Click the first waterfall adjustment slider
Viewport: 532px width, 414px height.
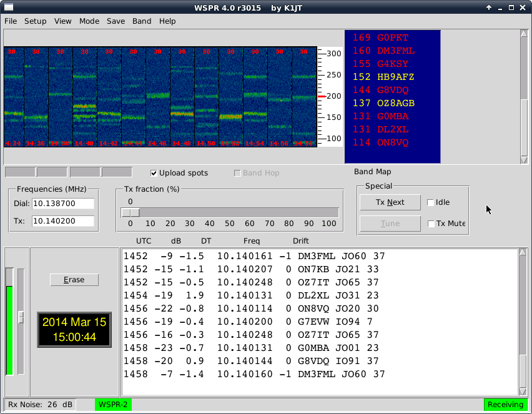pyautogui.click(x=36, y=172)
